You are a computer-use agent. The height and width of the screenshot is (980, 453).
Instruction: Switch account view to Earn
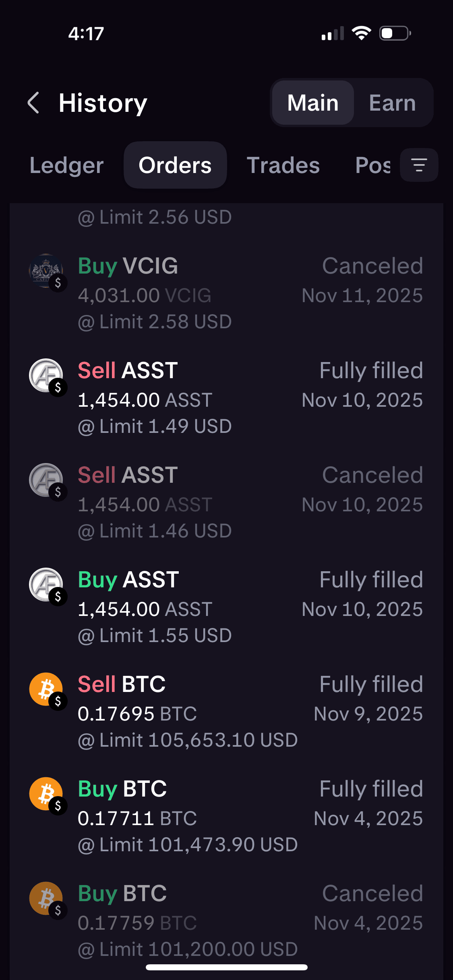pos(392,103)
